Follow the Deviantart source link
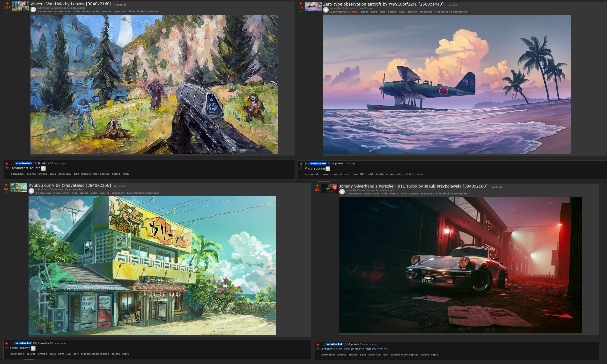The width and height of the screenshot is (607, 364). 26,168
